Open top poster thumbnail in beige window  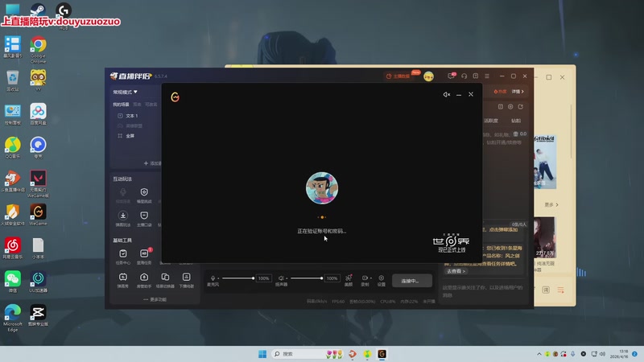[545, 162]
